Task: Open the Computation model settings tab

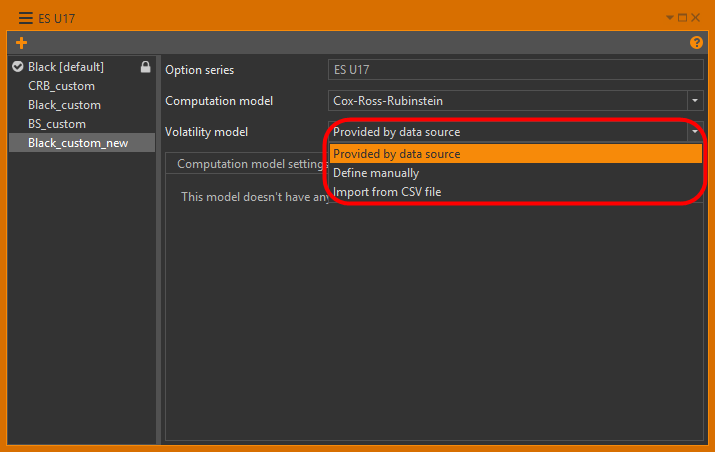Action: [x=250, y=164]
